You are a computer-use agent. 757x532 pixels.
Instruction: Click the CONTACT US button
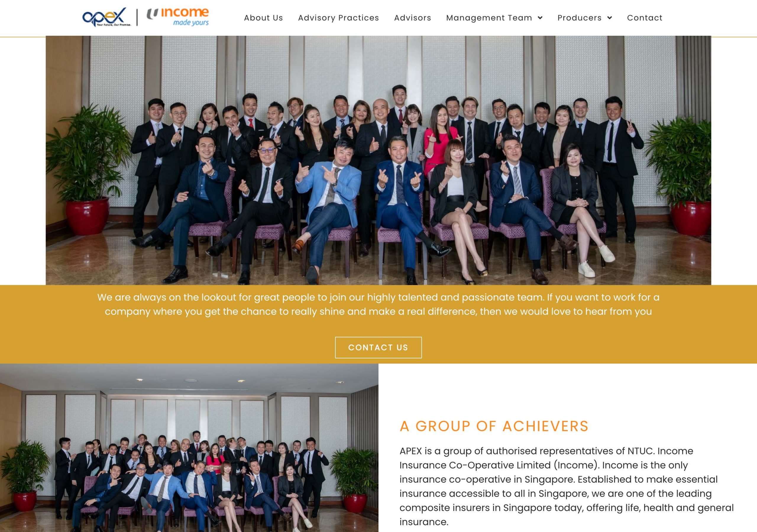[x=378, y=347]
